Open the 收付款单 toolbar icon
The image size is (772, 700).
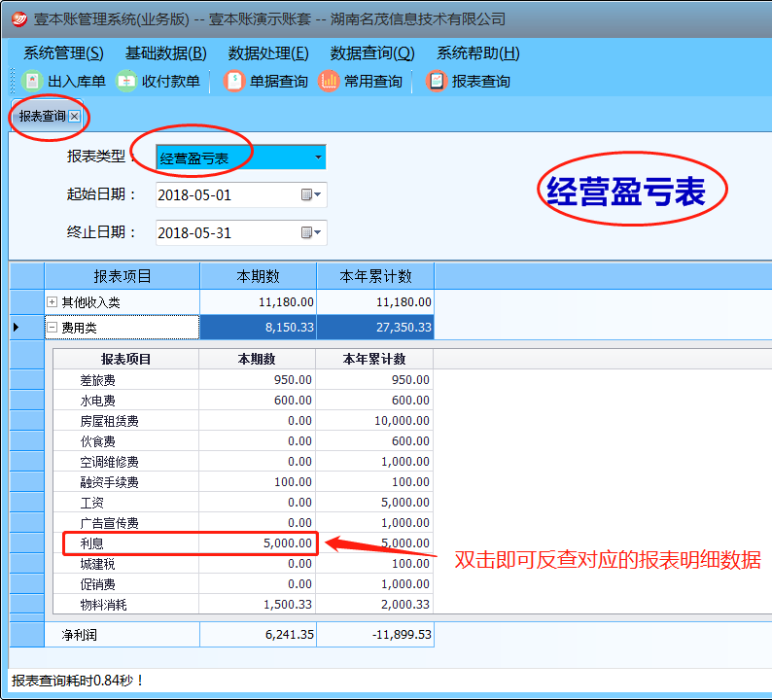click(x=126, y=82)
